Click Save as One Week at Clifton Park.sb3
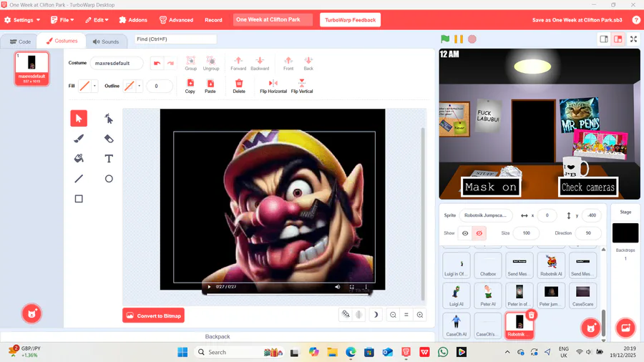Viewport: 644px width, 362px height. (x=577, y=20)
